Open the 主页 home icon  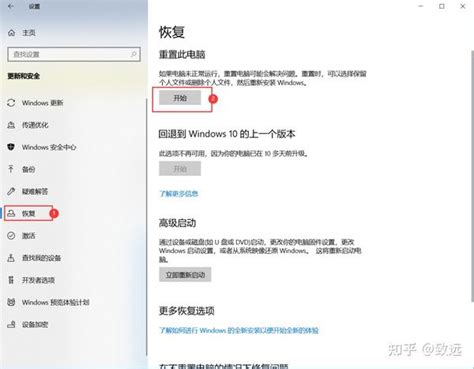[x=11, y=33]
